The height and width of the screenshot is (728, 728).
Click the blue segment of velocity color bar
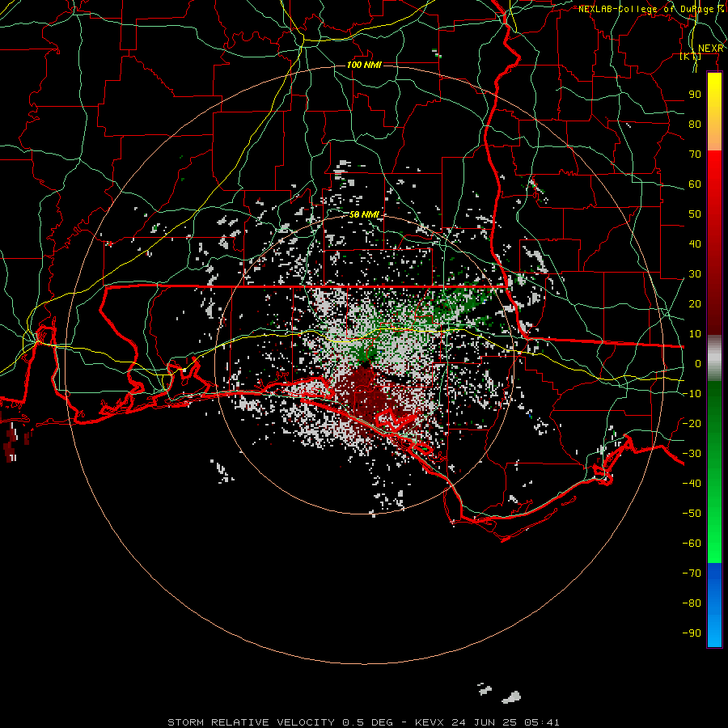coord(714,605)
